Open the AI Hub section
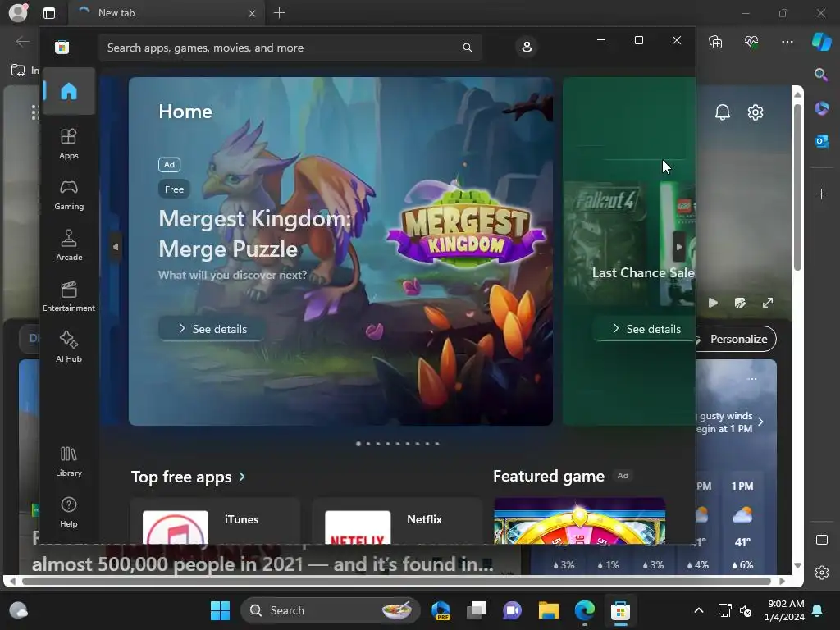The height and width of the screenshot is (630, 840). click(69, 347)
